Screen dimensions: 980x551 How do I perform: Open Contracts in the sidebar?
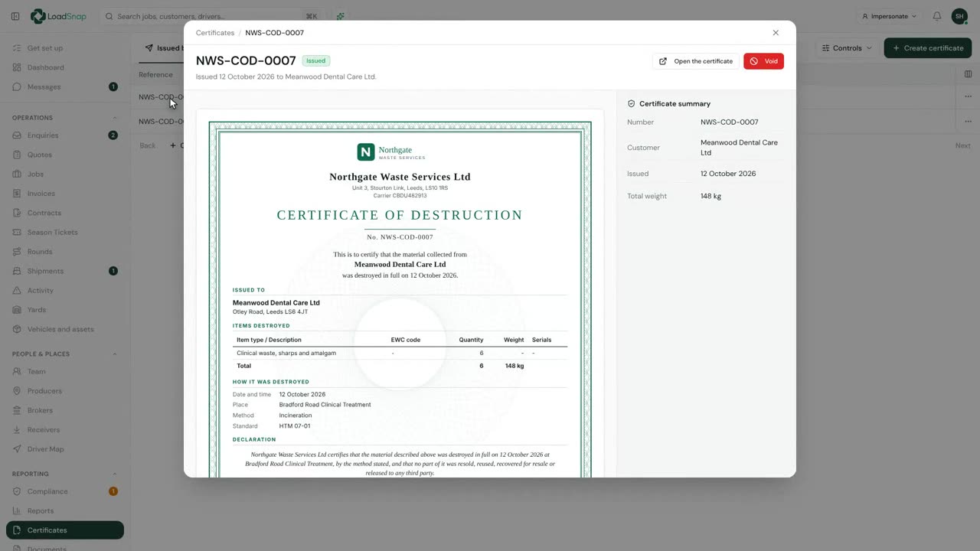point(65,213)
